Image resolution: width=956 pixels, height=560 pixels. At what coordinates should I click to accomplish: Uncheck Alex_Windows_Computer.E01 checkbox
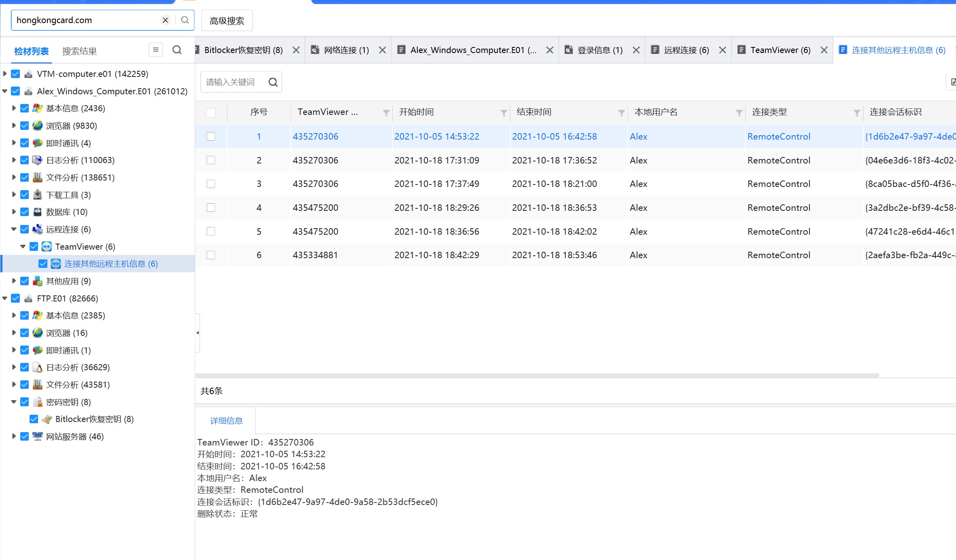coord(15,91)
